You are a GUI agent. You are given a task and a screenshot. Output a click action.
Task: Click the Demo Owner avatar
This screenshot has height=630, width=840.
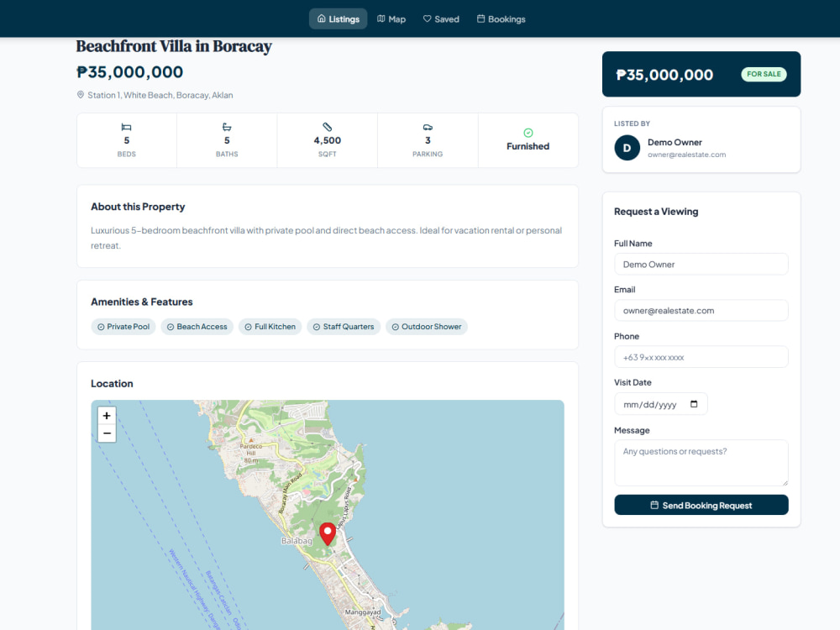coord(627,148)
